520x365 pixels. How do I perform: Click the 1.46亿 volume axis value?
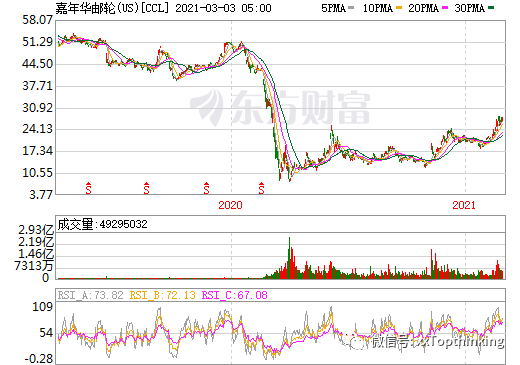36,254
